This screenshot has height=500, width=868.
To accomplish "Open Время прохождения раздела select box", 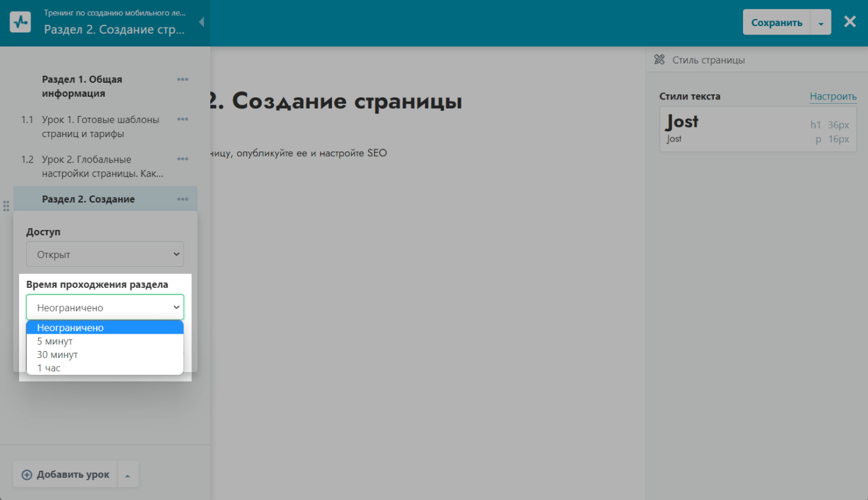I will (x=105, y=308).
